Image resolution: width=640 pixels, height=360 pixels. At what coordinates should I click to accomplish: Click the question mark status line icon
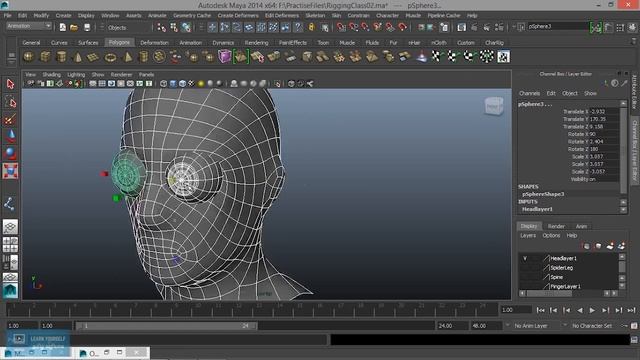(298, 27)
